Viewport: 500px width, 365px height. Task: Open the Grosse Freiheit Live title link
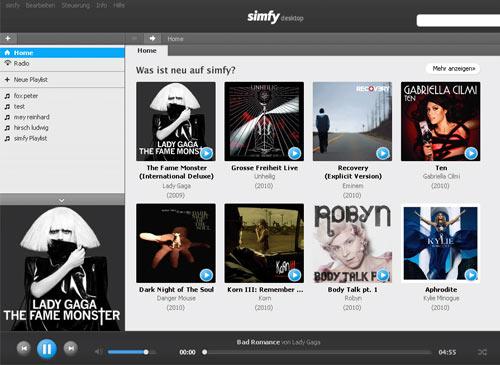[x=264, y=168]
